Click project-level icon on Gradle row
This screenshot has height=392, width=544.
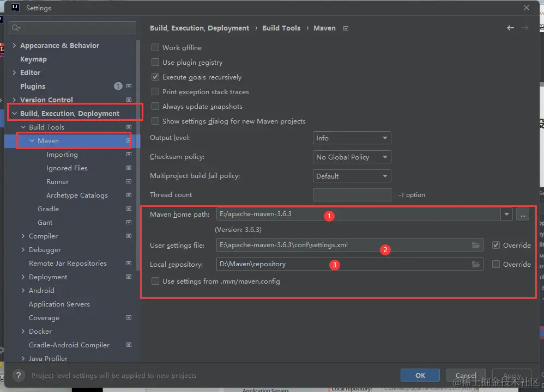(x=129, y=209)
